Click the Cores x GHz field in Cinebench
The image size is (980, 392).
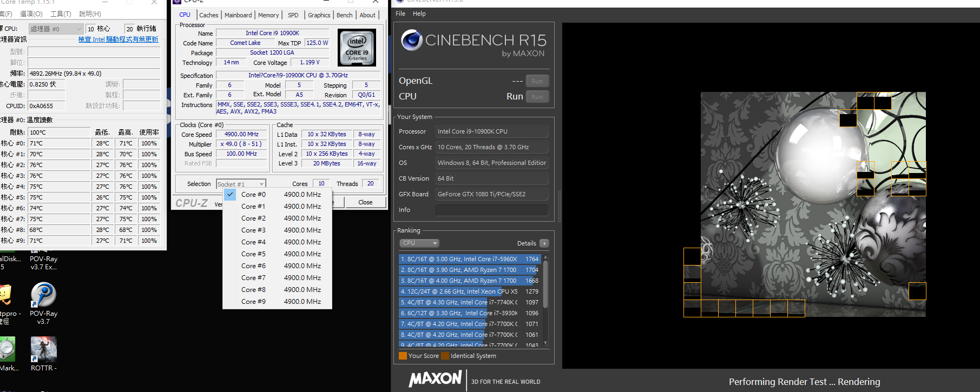pyautogui.click(x=492, y=147)
